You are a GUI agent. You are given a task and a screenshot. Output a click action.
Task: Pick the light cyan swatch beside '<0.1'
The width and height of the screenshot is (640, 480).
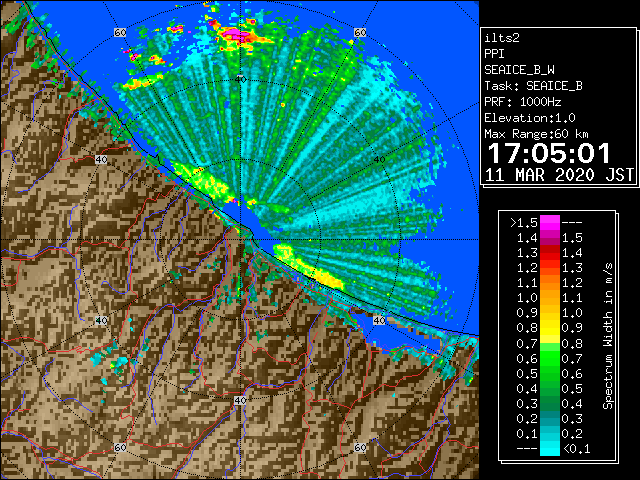550,448
